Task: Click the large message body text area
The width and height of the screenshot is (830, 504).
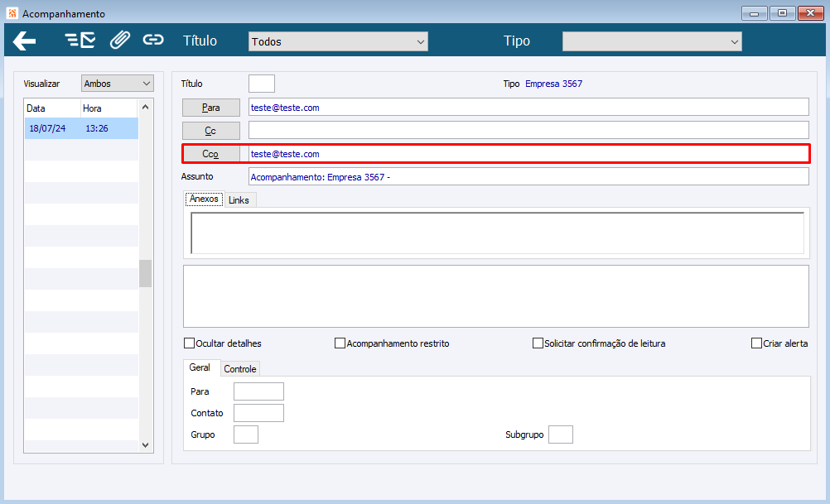Action: point(496,296)
